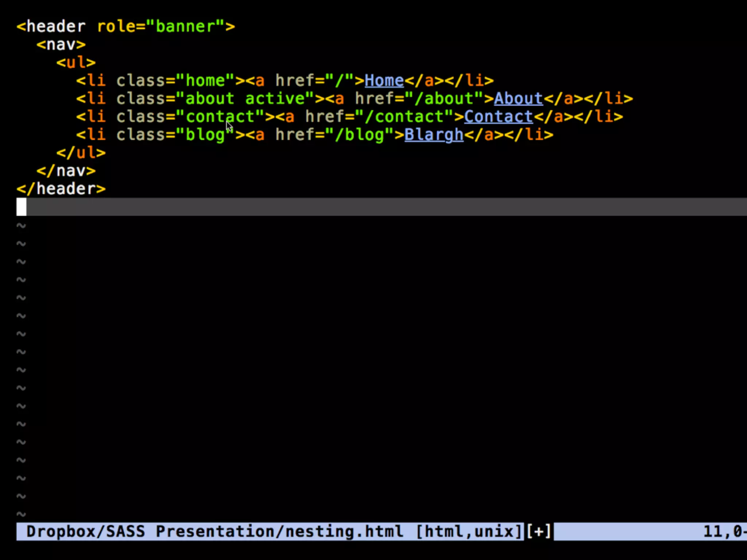Click the white block cursor
Viewport: 747px width, 560px height.
pyautogui.click(x=21, y=207)
